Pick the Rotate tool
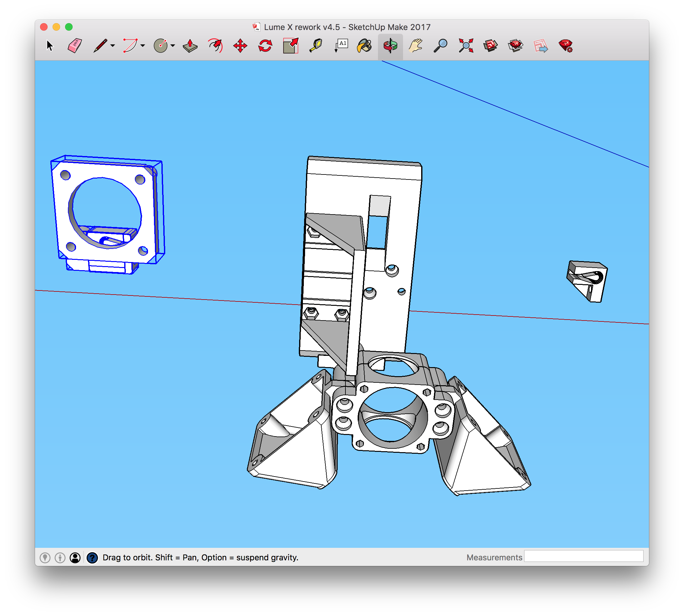 [x=265, y=46]
